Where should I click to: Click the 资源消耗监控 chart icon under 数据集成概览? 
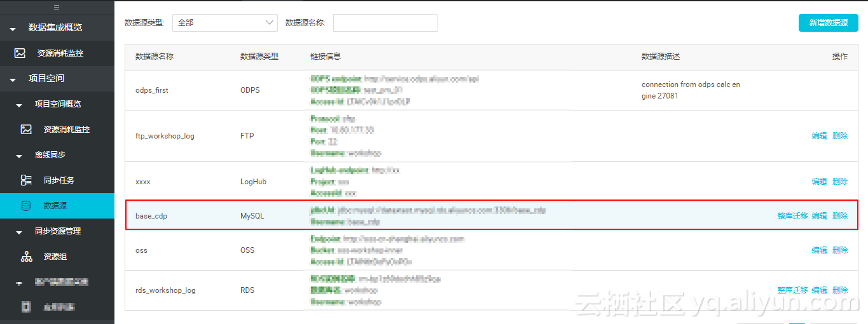point(20,53)
